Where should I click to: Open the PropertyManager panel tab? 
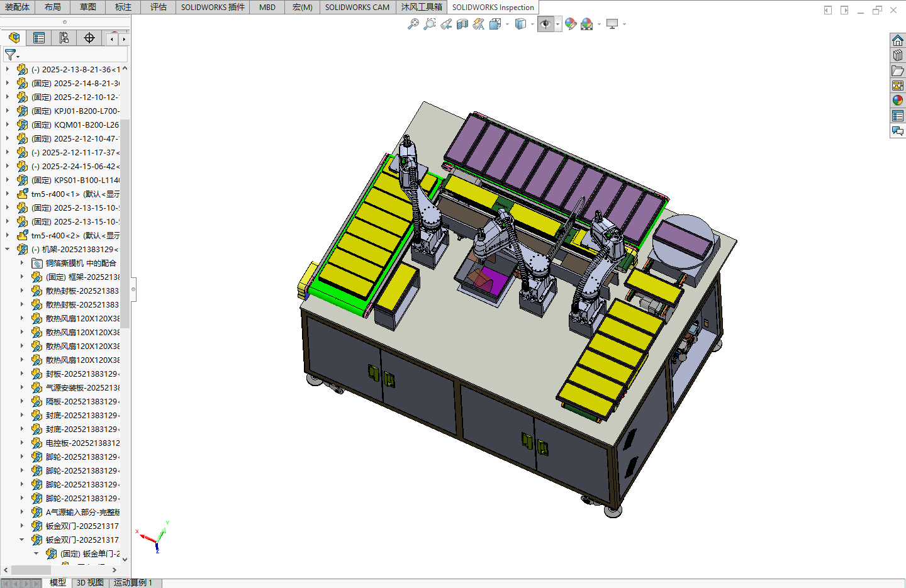pos(39,38)
